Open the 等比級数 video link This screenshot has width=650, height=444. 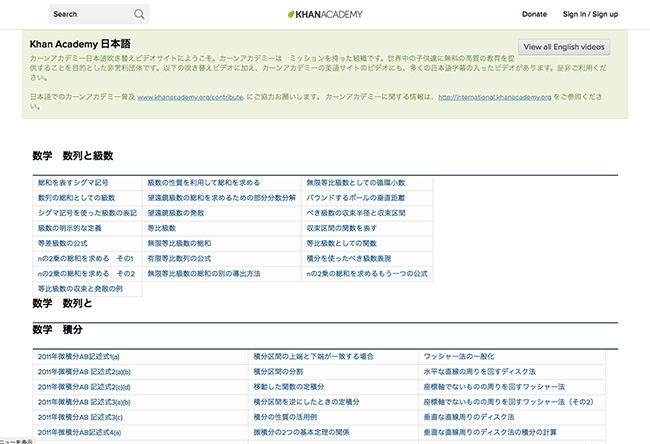162,228
